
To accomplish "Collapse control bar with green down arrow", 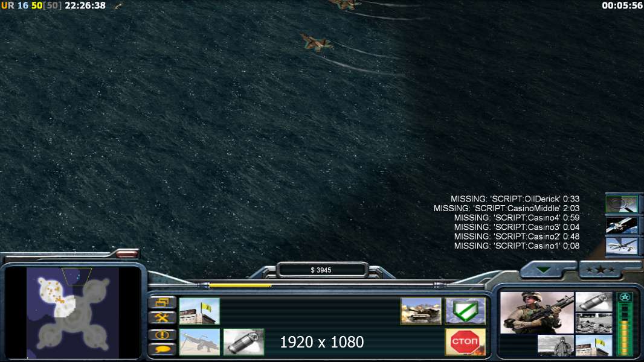I will [544, 270].
